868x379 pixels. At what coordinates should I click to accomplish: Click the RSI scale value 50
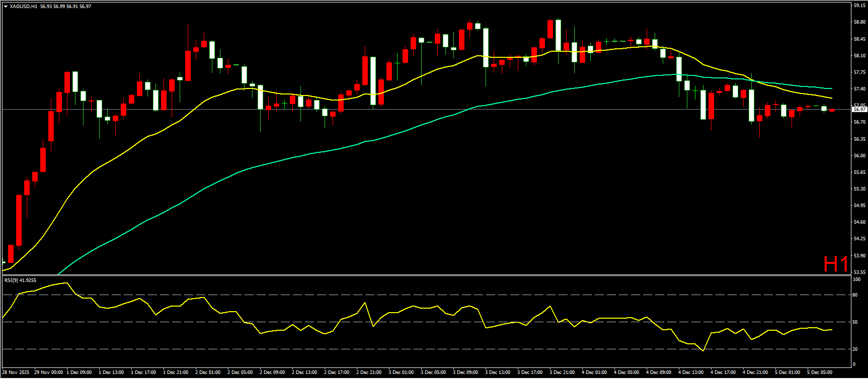click(x=855, y=322)
